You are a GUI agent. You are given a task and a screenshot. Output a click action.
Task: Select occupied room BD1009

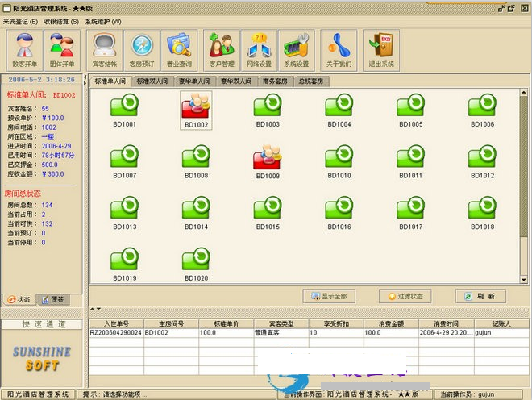(x=268, y=162)
